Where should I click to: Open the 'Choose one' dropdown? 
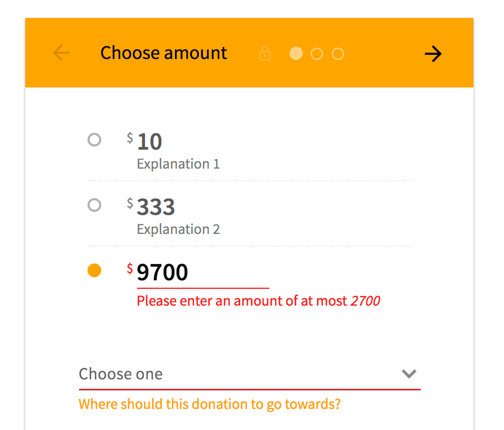click(237, 374)
